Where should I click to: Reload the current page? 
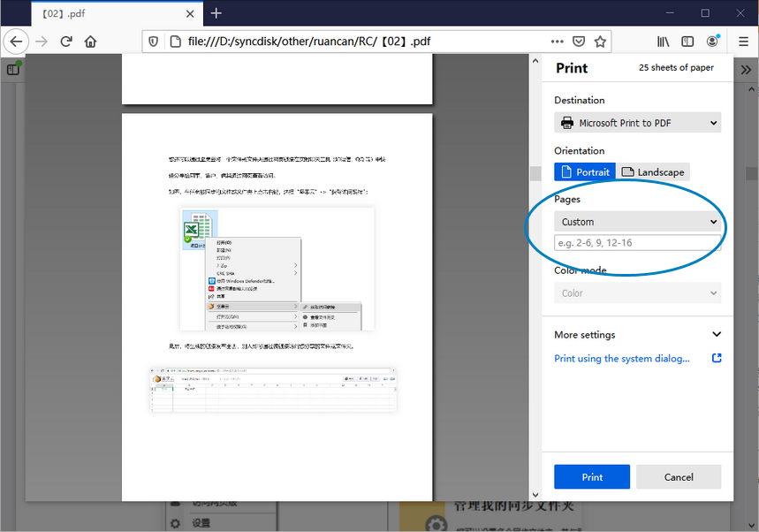[x=66, y=42]
